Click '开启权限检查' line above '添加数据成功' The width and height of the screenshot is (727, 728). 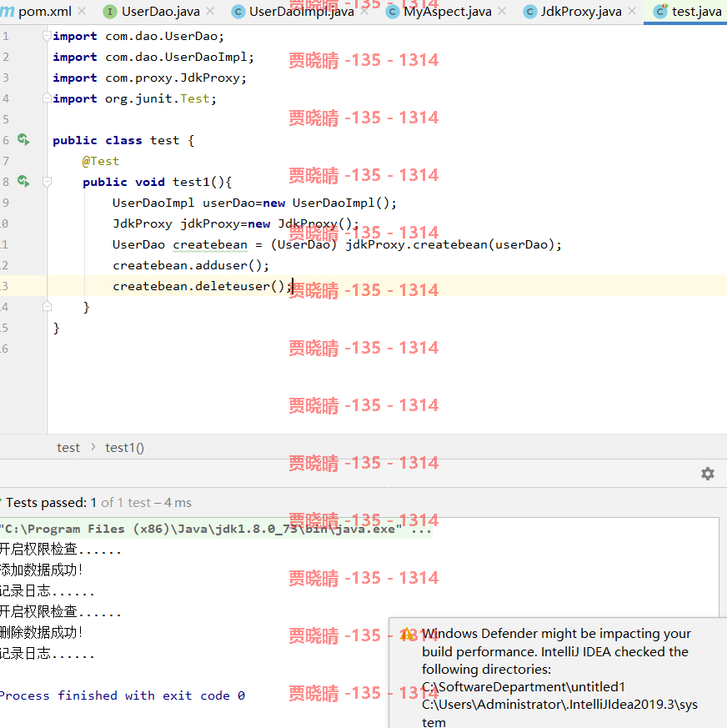(60, 550)
